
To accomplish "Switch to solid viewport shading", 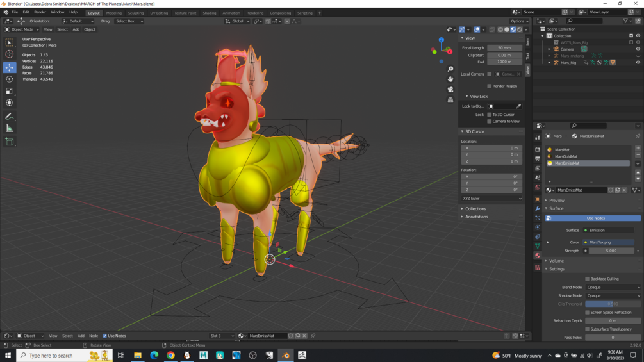I will pyautogui.click(x=507, y=29).
